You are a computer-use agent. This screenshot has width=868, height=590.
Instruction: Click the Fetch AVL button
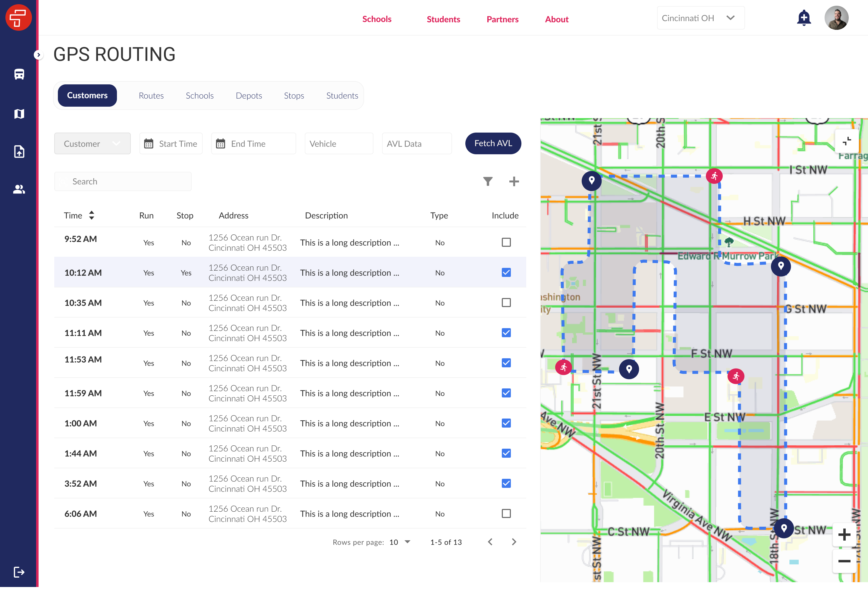point(493,143)
